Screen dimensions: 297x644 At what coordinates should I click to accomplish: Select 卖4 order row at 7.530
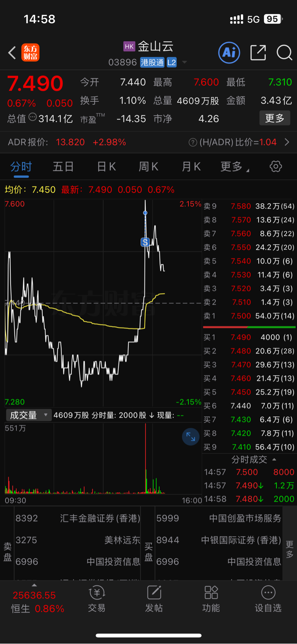point(249,275)
